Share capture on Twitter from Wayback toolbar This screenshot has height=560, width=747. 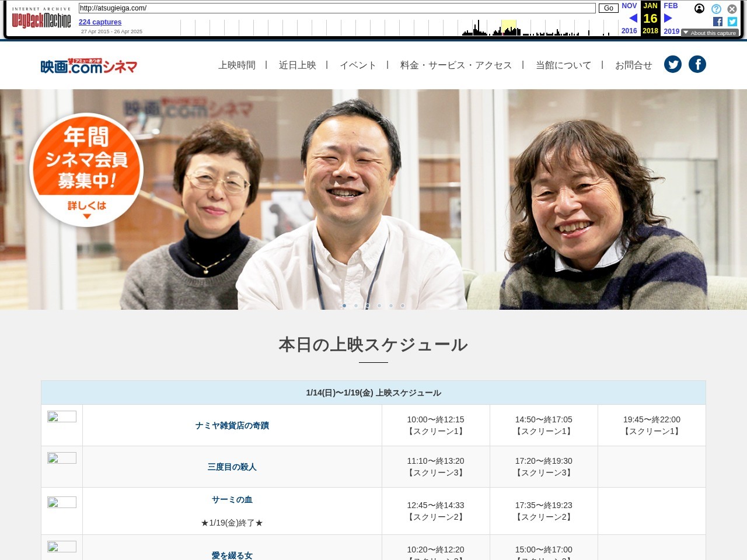(732, 22)
